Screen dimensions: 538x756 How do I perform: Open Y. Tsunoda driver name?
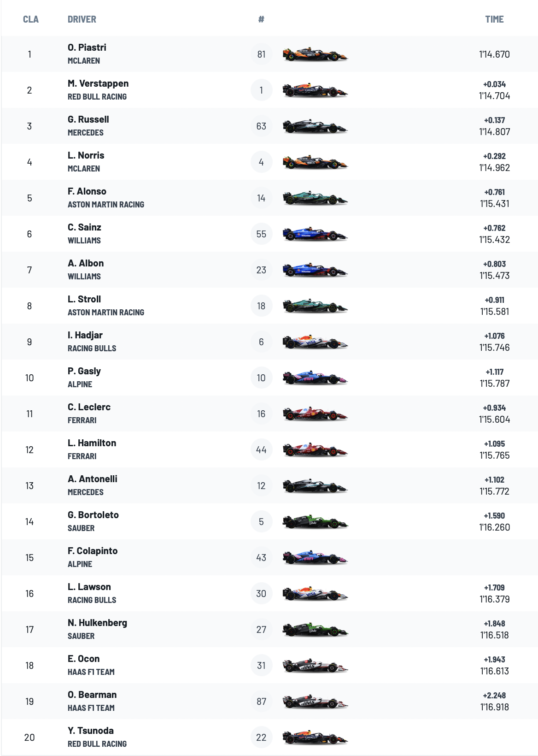[91, 731]
